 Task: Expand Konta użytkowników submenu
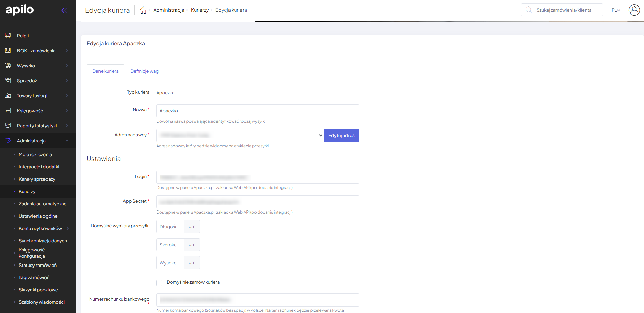[68, 228]
